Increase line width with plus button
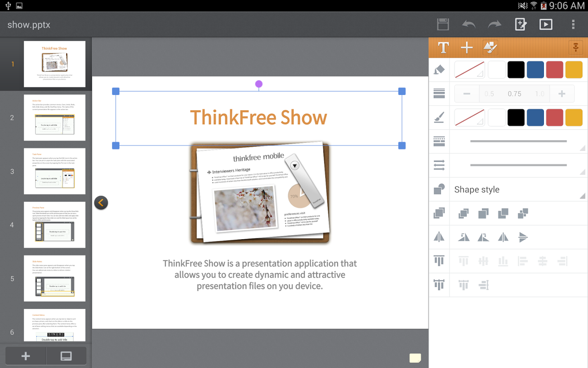This screenshot has height=368, width=588. [x=562, y=94]
